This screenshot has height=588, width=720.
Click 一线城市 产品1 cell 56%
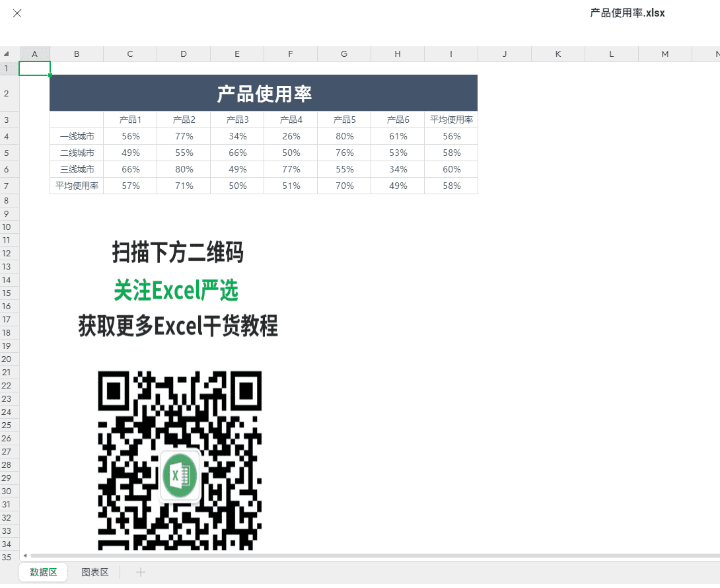[130, 137]
